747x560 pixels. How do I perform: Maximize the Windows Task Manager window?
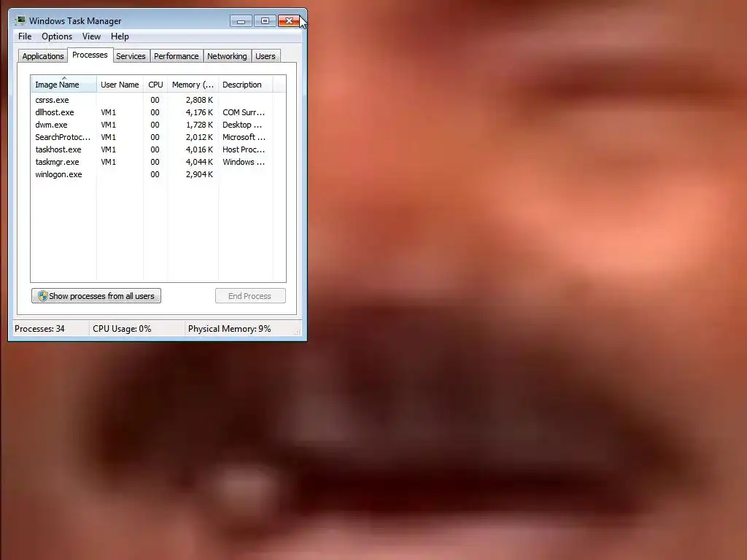pos(265,21)
